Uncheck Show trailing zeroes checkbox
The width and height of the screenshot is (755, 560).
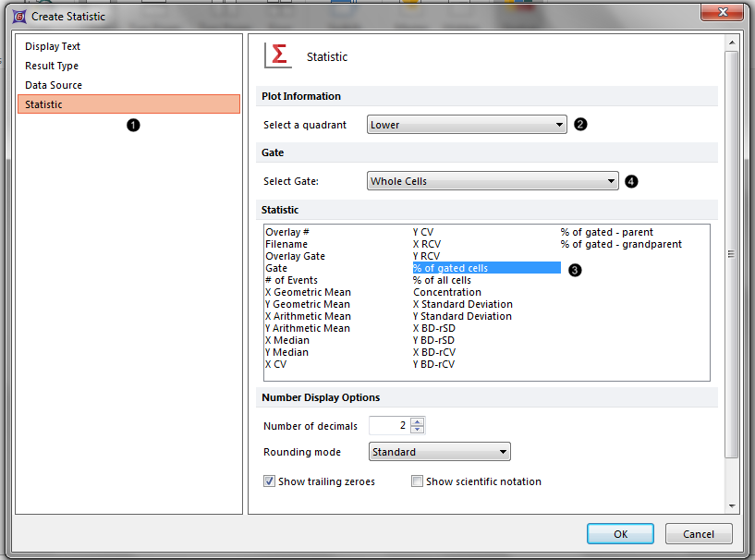click(270, 481)
